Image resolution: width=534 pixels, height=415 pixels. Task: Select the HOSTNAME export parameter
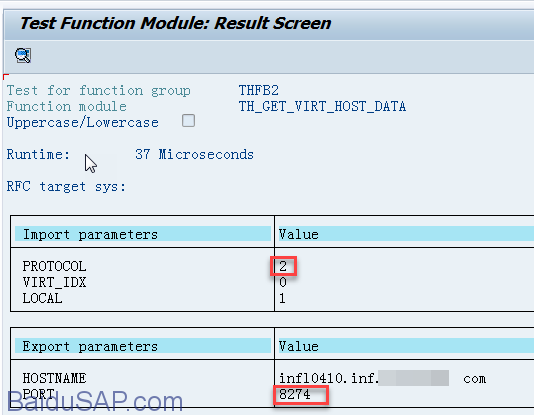click(x=54, y=378)
